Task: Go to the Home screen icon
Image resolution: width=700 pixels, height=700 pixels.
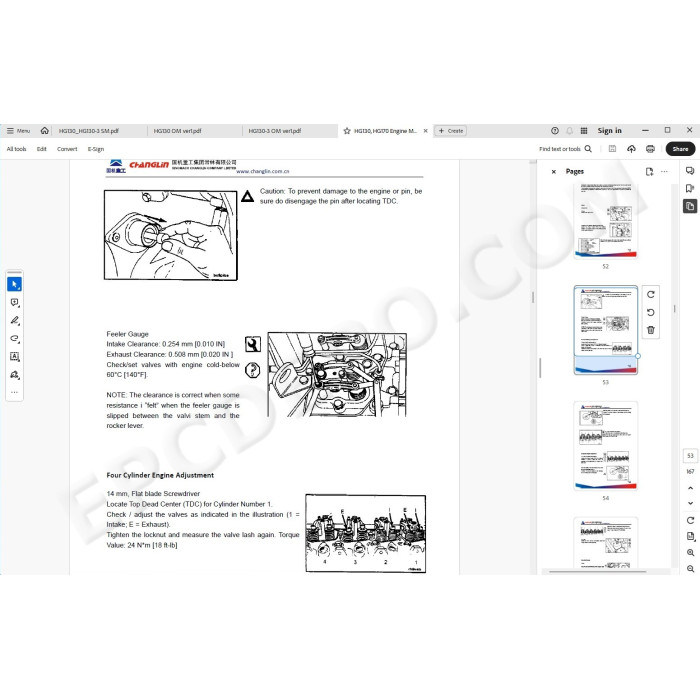Action: [x=45, y=130]
